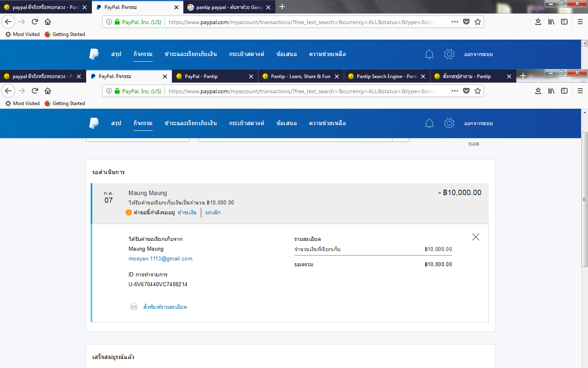Save page to Pocket in the front window
Image resolution: width=588 pixels, height=368 pixels.
click(x=466, y=91)
